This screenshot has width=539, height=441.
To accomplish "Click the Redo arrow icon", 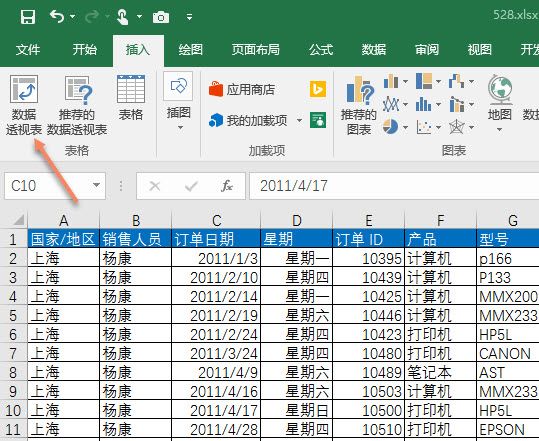I will (91, 16).
